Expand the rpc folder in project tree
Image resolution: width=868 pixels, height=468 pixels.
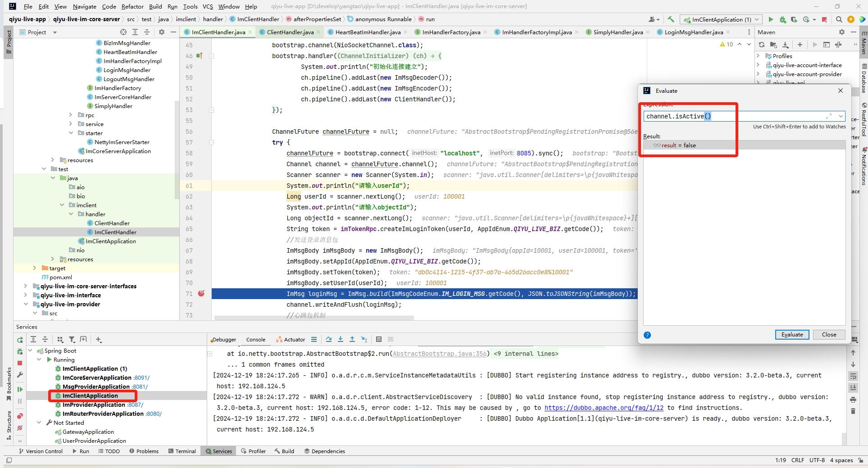[70, 115]
